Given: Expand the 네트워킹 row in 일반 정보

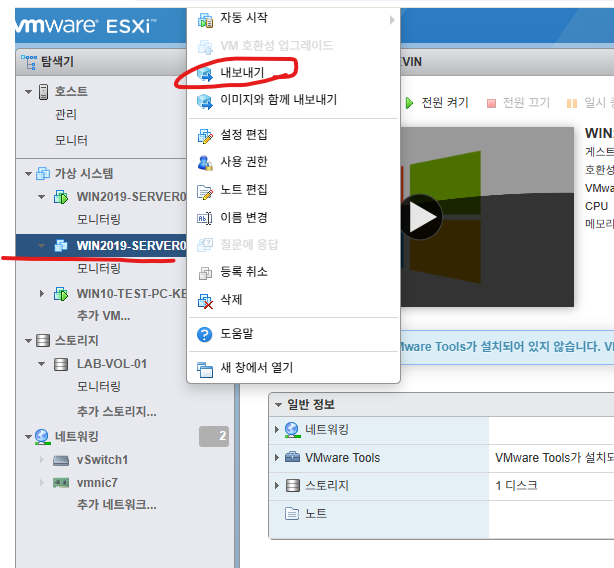Looking at the screenshot, I should tap(277, 430).
